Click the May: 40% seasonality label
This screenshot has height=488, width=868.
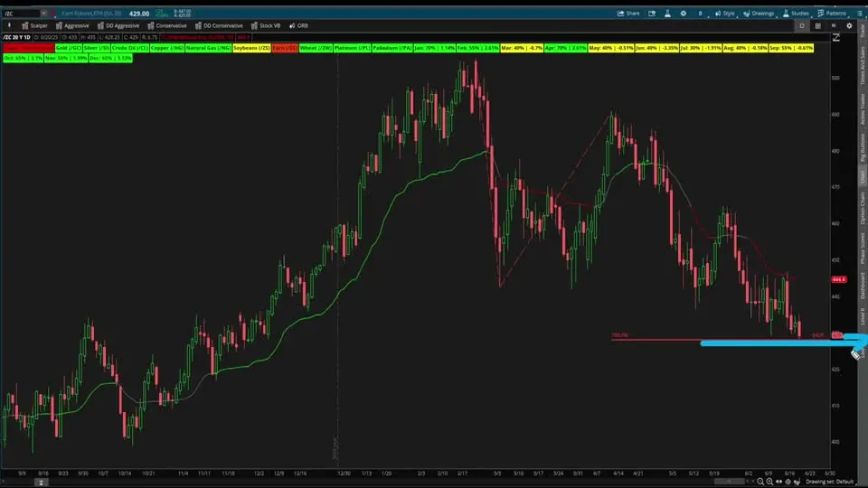coord(611,48)
